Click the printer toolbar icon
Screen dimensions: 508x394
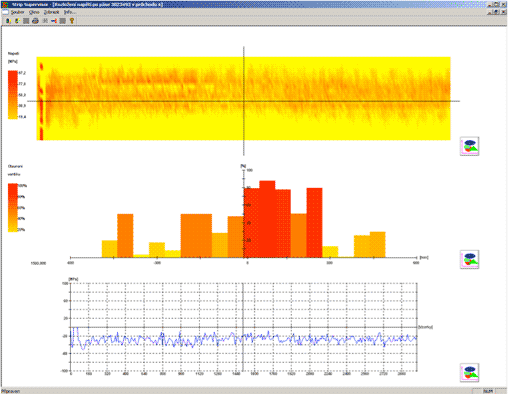point(35,21)
